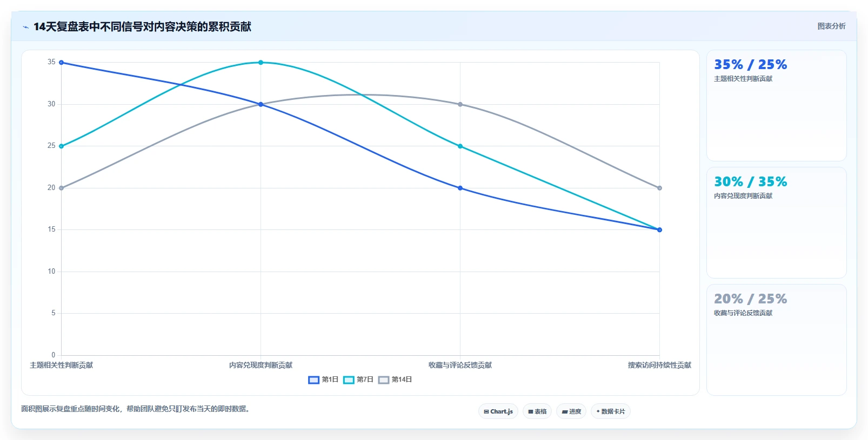Screen dimensions: 868x440
Task: Click the 20% / 25% stat card
Action: click(x=776, y=340)
